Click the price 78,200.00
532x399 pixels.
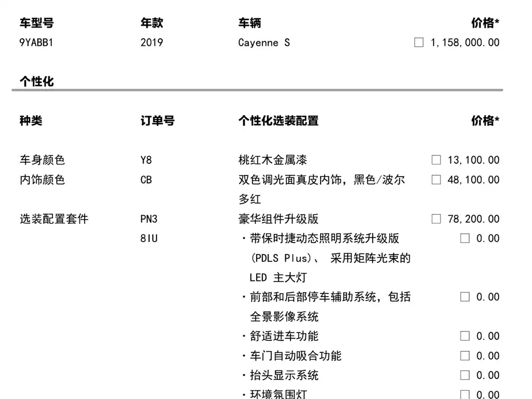(473, 219)
